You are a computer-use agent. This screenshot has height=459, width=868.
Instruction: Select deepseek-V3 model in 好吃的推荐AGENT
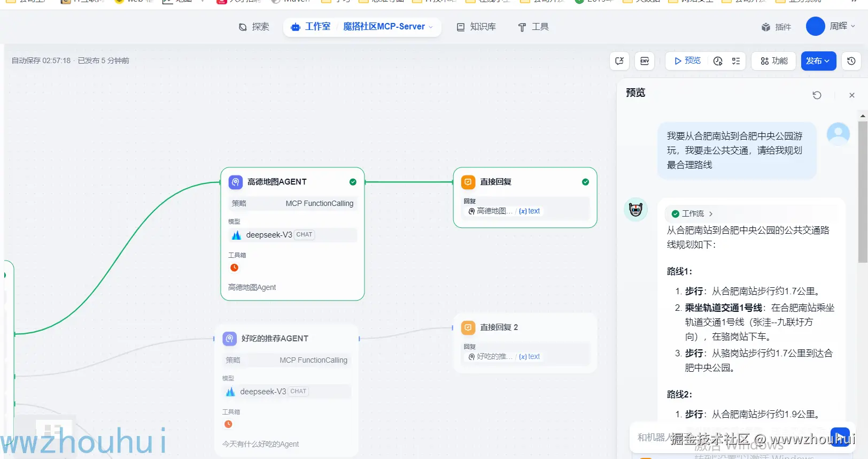pos(286,392)
